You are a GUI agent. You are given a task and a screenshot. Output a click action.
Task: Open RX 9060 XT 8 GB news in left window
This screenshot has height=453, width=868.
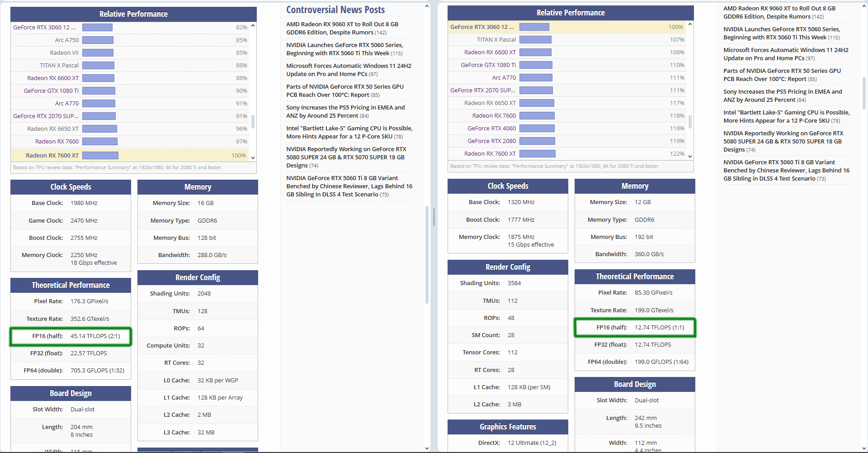342,28
